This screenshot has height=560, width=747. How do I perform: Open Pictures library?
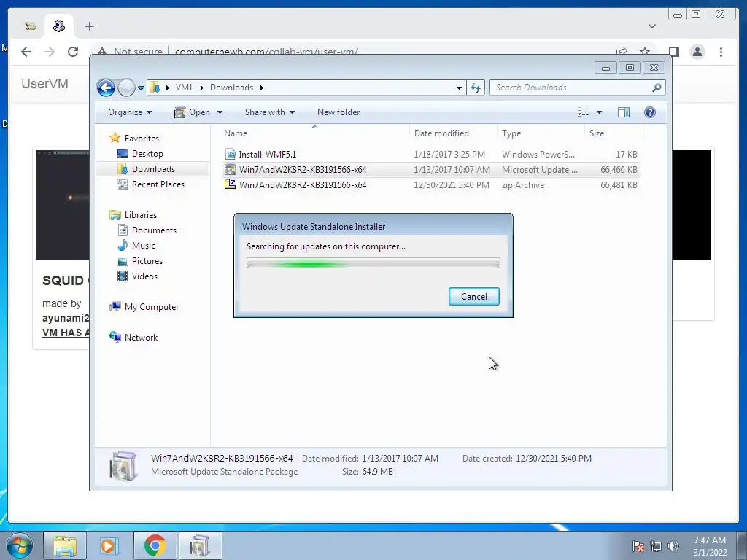point(147,261)
